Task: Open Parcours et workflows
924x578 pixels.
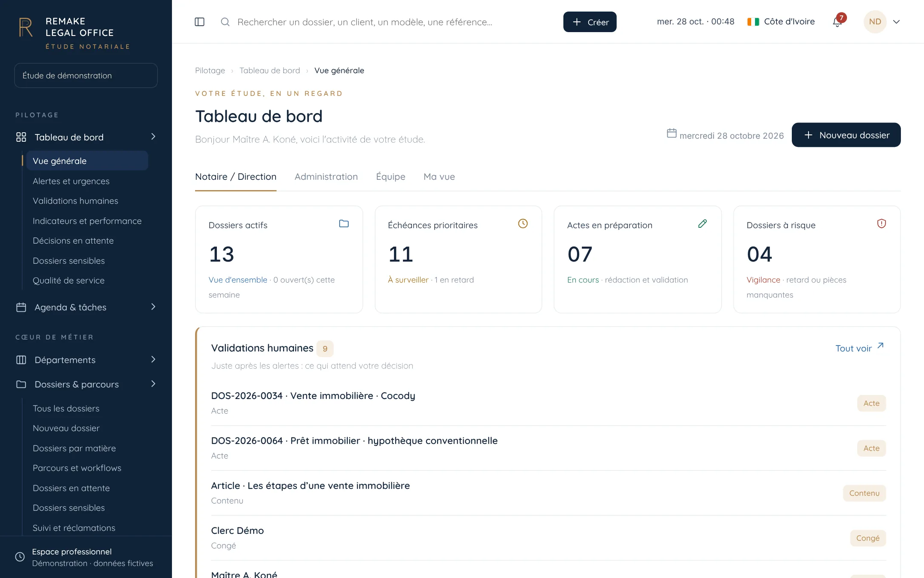Action: click(77, 468)
